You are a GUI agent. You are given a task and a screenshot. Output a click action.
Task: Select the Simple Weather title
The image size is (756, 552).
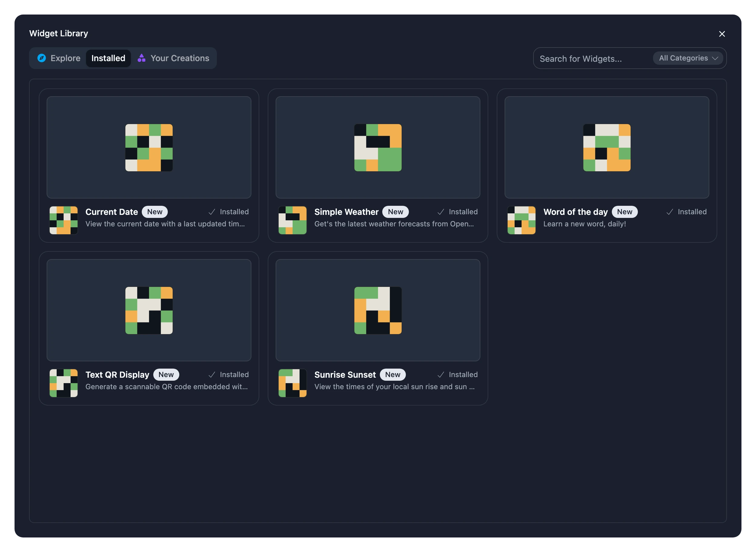click(x=346, y=212)
